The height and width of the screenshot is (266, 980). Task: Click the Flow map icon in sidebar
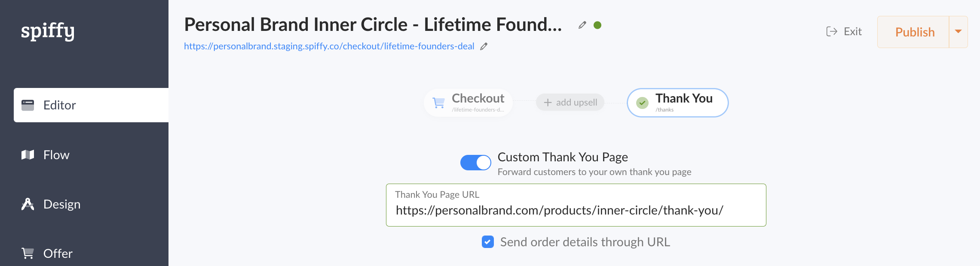point(28,155)
